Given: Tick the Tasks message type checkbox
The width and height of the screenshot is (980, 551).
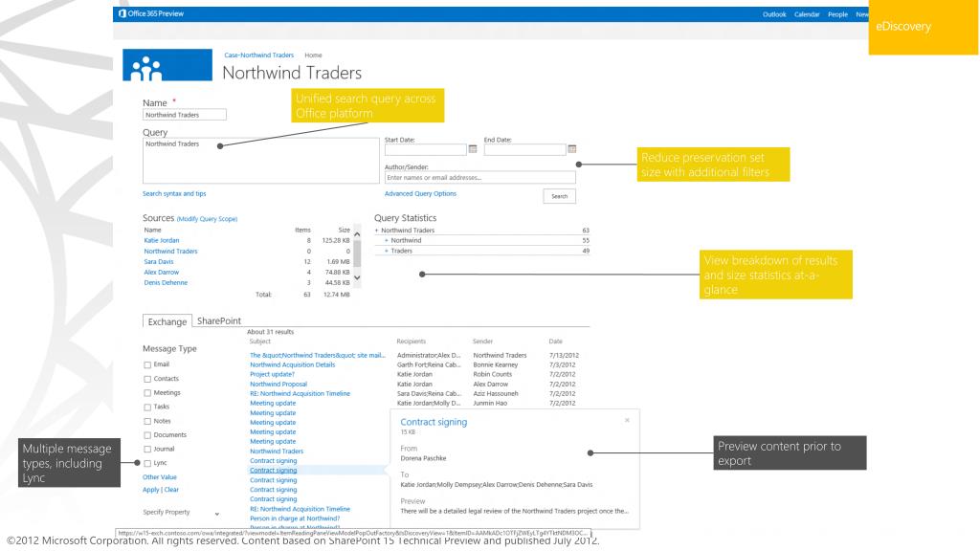Looking at the screenshot, I should [x=147, y=408].
